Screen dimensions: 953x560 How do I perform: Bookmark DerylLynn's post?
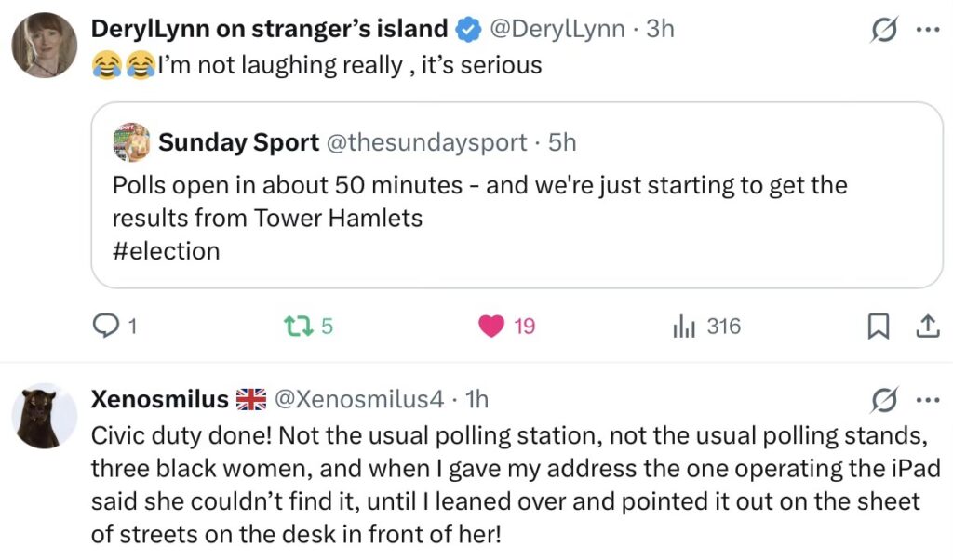pyautogui.click(x=878, y=327)
